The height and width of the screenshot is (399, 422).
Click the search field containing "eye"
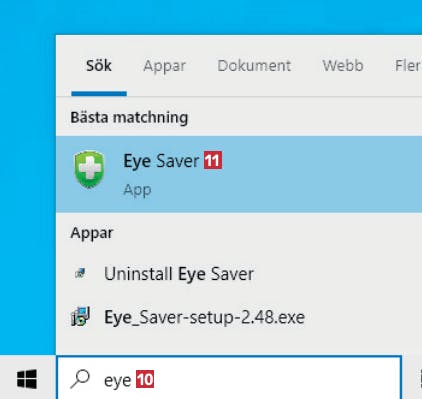pos(229,378)
